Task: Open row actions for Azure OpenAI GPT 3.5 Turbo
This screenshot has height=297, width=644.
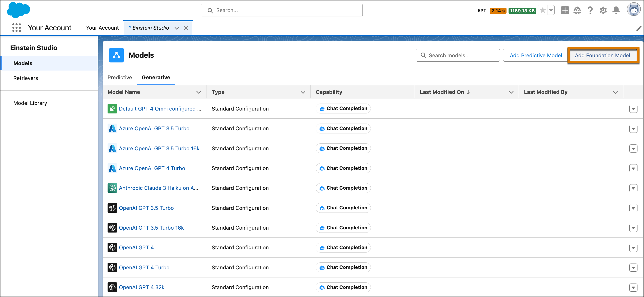Action: pyautogui.click(x=633, y=129)
